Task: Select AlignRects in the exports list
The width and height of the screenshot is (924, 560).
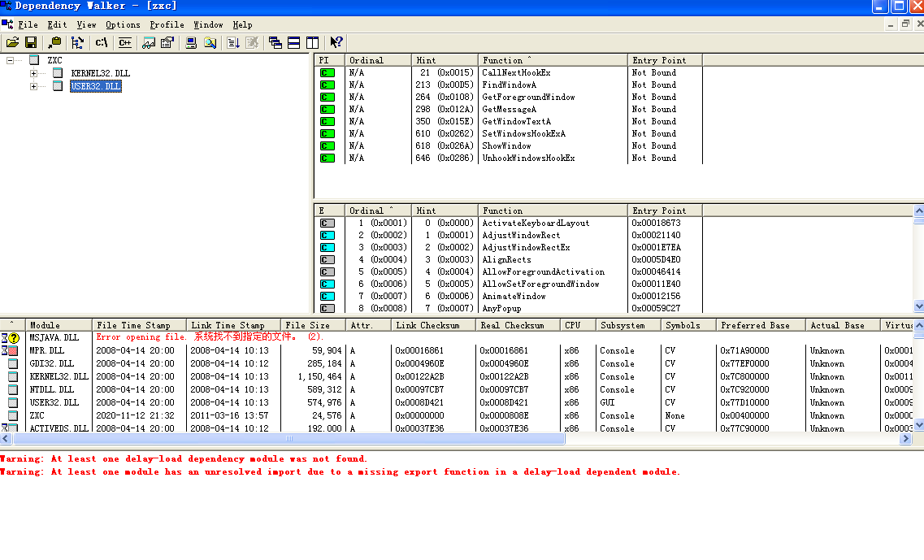Action: pos(507,259)
